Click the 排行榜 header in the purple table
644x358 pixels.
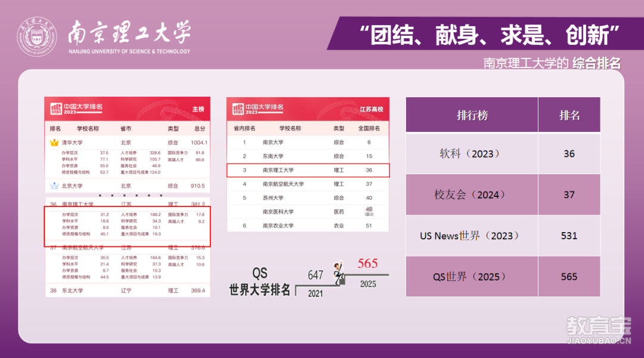472,116
